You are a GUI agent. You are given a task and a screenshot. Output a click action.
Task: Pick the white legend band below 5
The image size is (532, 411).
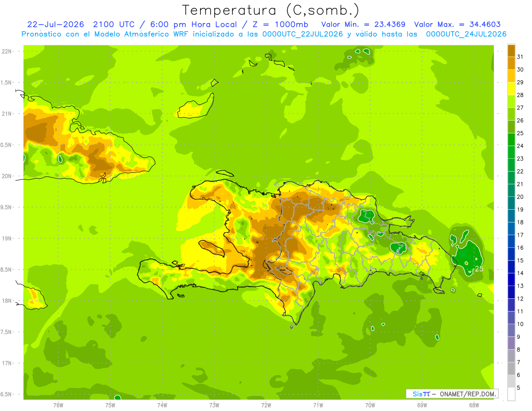511,394
